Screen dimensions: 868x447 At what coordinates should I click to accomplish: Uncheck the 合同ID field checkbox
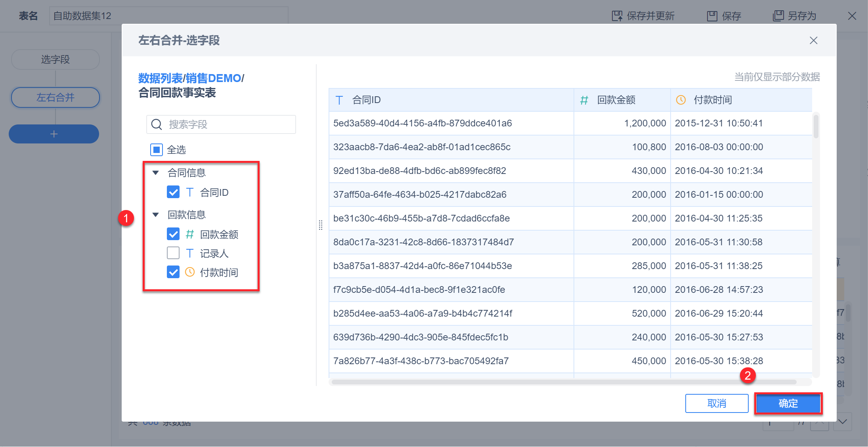173,192
